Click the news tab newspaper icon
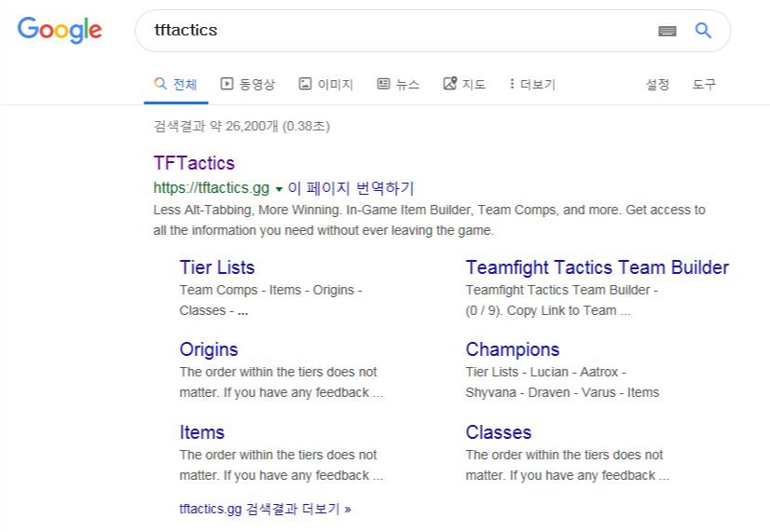This screenshot has width=770, height=532. tap(383, 84)
